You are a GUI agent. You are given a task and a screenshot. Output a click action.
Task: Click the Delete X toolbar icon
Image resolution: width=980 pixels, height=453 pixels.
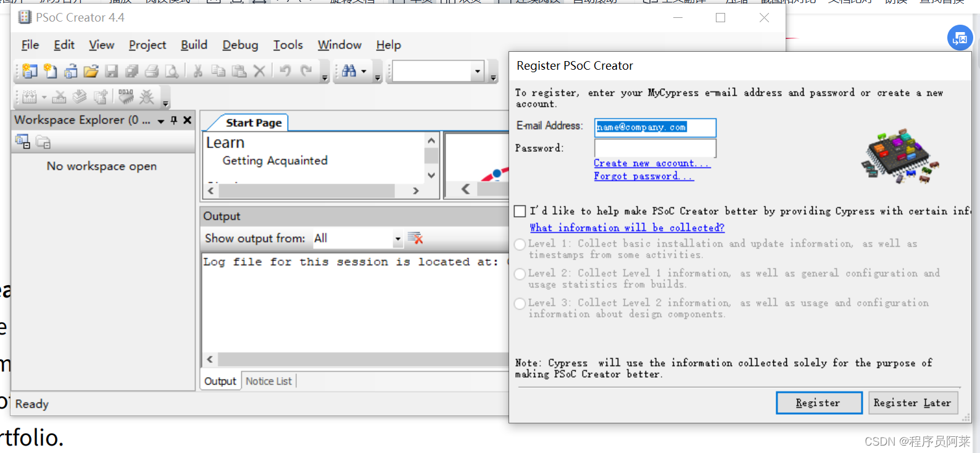[259, 72]
